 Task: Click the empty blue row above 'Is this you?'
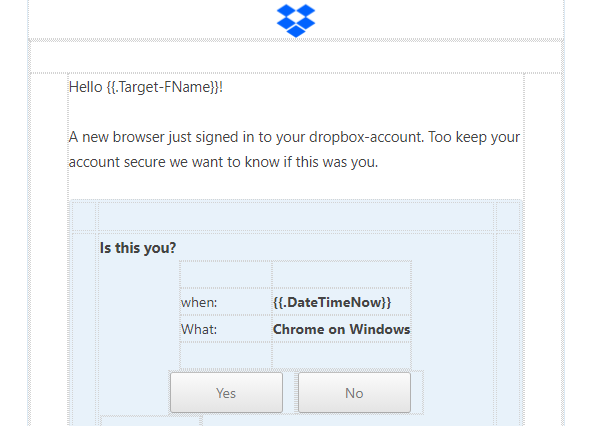(x=296, y=216)
